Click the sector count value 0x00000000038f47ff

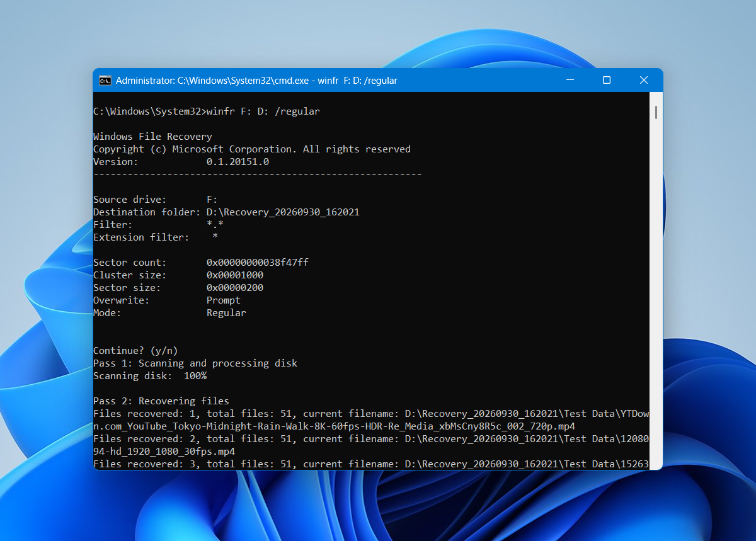tap(258, 263)
